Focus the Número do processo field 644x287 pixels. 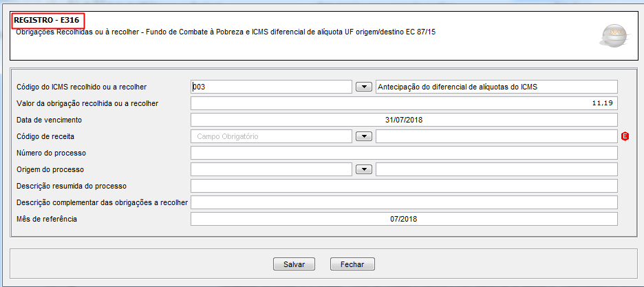point(404,153)
